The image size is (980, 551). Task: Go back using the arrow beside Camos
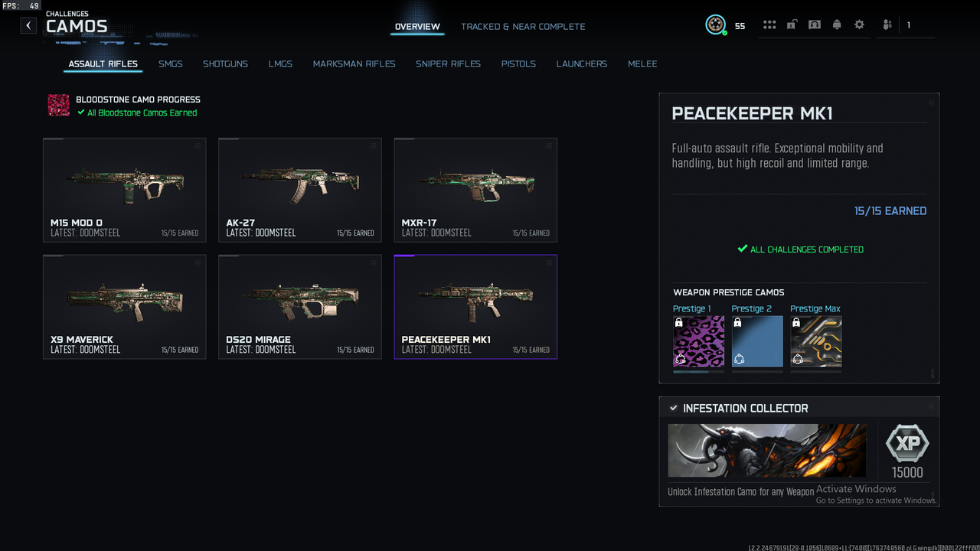point(28,25)
